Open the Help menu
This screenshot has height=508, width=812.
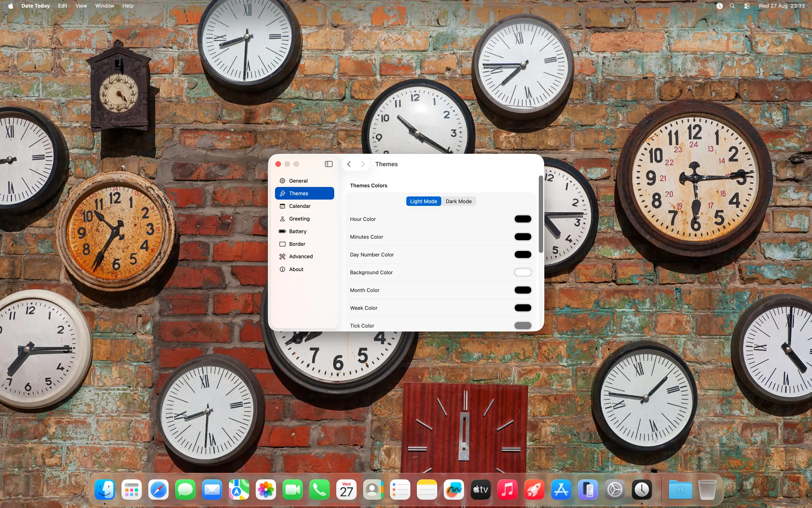tap(128, 6)
